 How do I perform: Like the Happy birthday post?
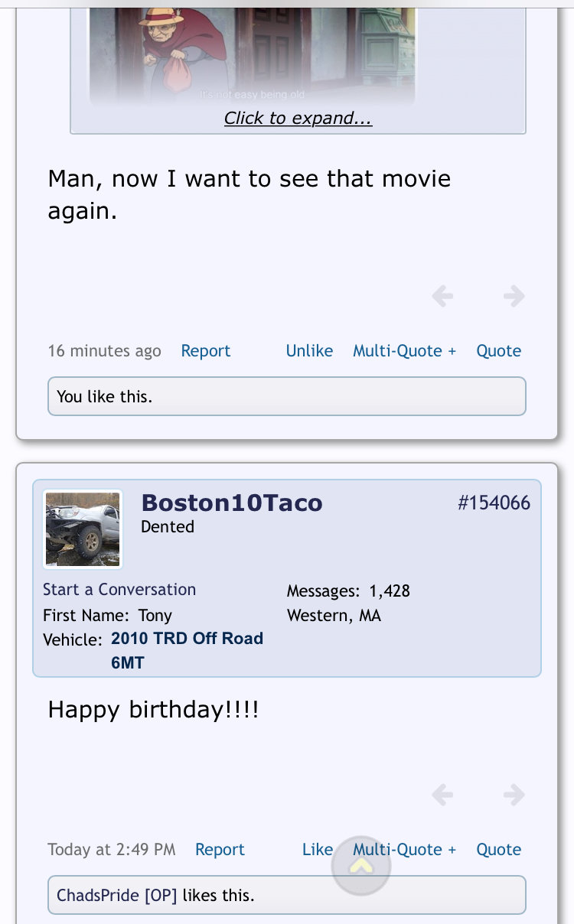pyautogui.click(x=318, y=849)
